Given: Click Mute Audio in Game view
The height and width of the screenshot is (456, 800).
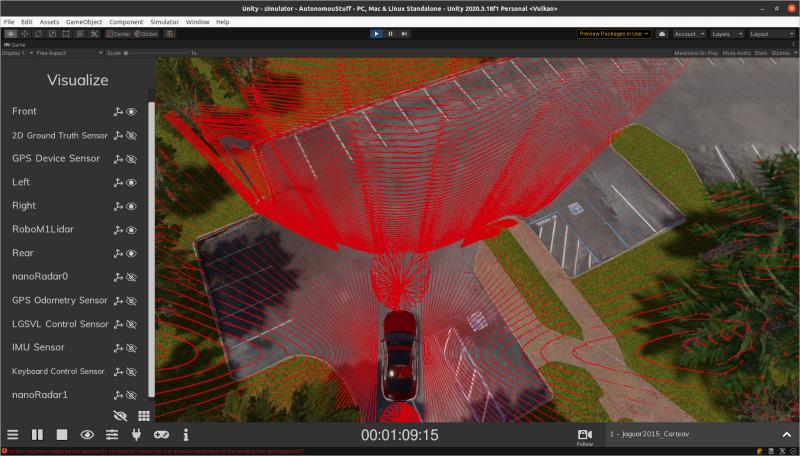Looking at the screenshot, I should pos(736,53).
